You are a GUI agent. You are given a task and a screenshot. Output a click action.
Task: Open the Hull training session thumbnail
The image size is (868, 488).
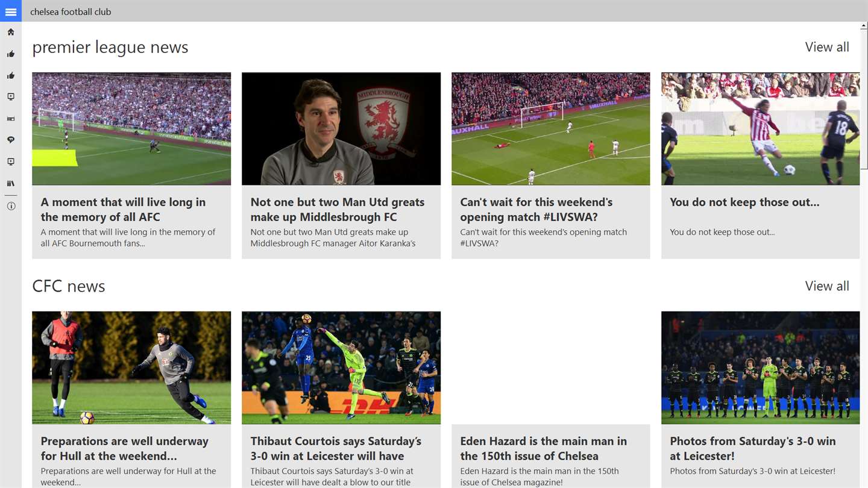131,368
